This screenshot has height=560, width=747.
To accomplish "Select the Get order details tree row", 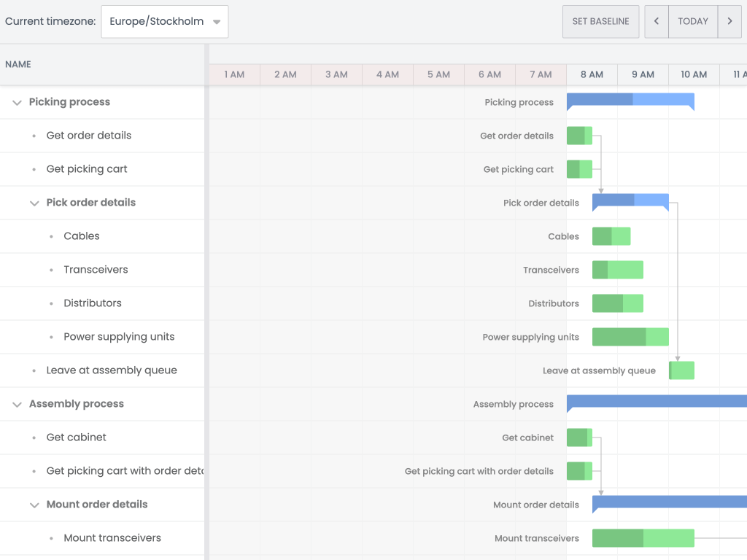I will click(102, 136).
